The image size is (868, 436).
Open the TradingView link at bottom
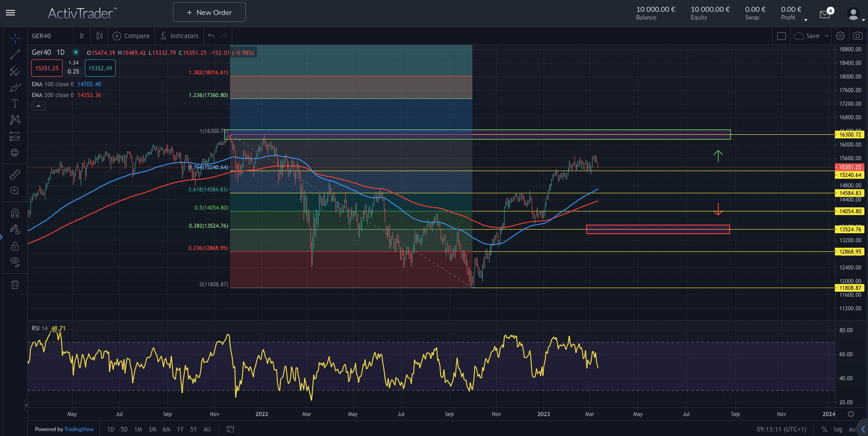click(x=78, y=429)
